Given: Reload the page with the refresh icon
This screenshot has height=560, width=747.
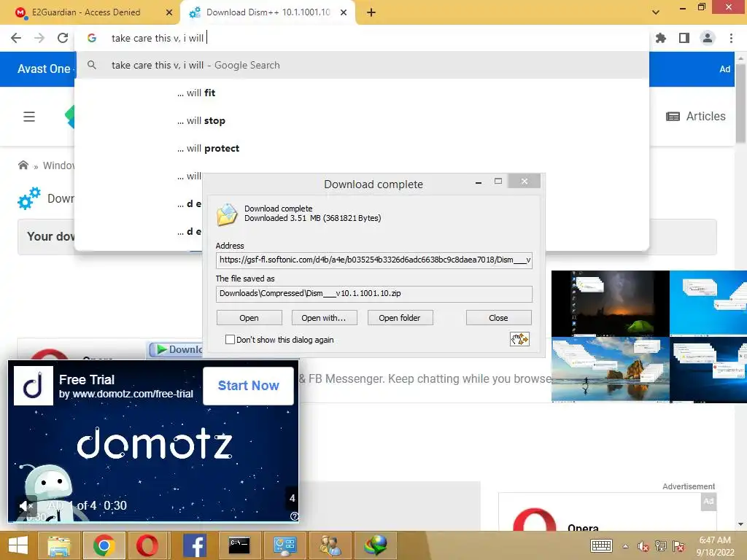Looking at the screenshot, I should [63, 38].
